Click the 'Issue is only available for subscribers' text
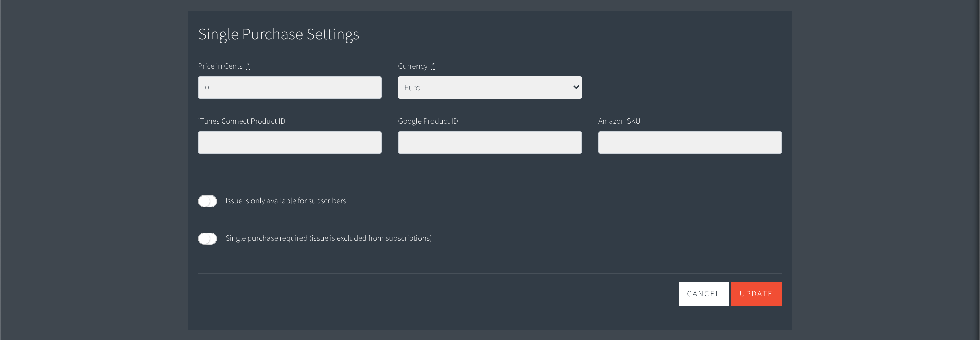This screenshot has height=340, width=980. 286,201
